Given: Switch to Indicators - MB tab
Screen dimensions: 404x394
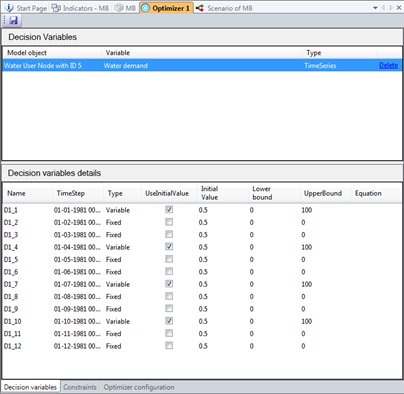Looking at the screenshot, I should point(81,8).
